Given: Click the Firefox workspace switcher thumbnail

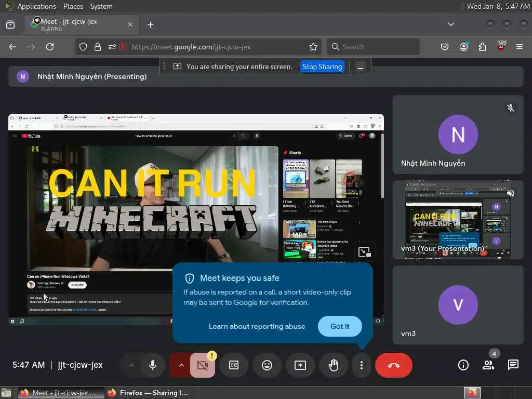Looking at the screenshot, I should pyautogui.click(x=472, y=393).
